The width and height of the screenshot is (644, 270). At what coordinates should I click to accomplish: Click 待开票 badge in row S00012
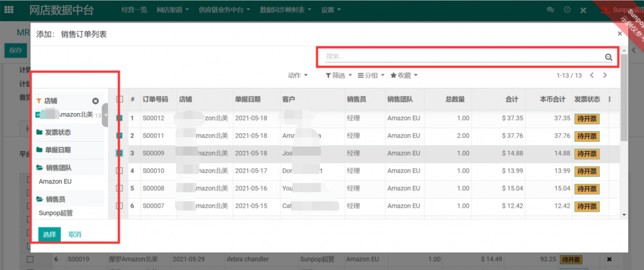(587, 119)
